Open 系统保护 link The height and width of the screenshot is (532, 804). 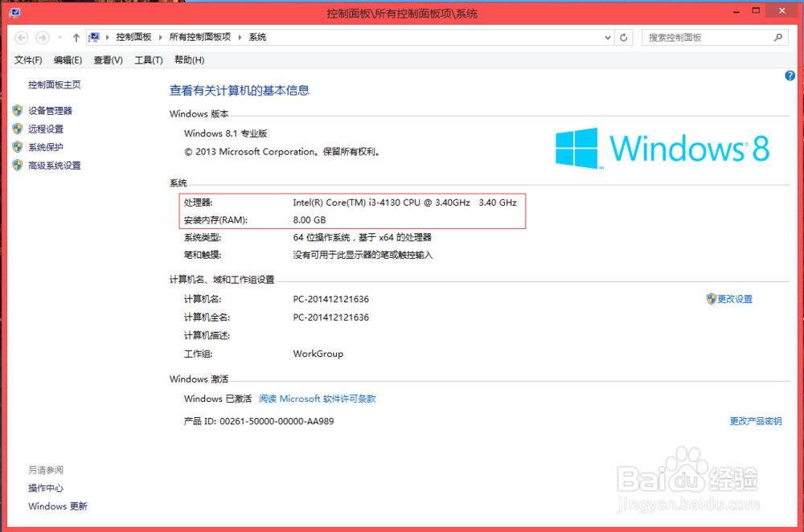pos(46,148)
